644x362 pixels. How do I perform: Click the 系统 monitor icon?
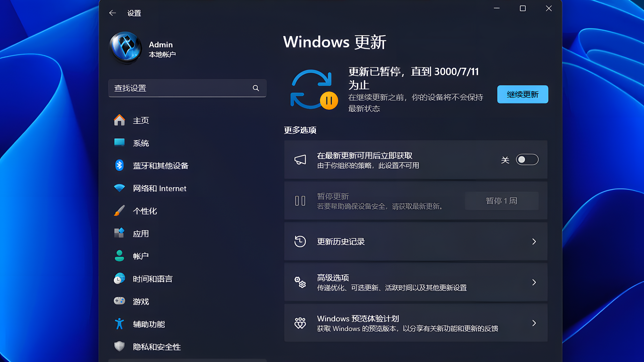(119, 143)
